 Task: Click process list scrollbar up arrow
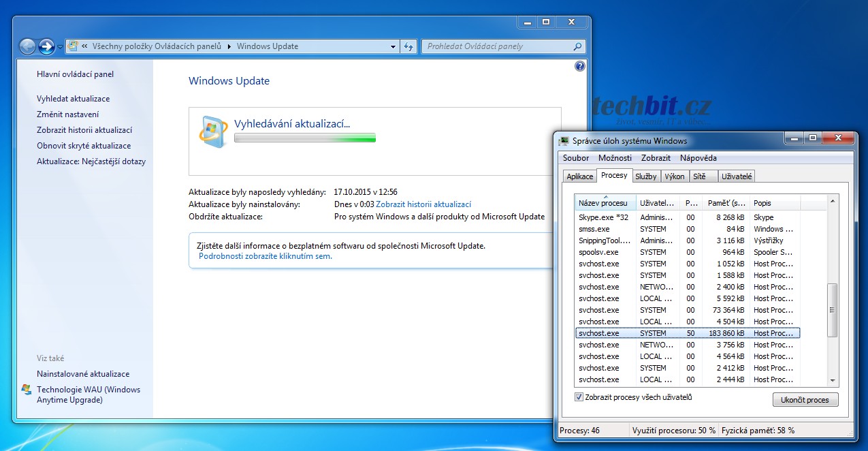pos(832,202)
